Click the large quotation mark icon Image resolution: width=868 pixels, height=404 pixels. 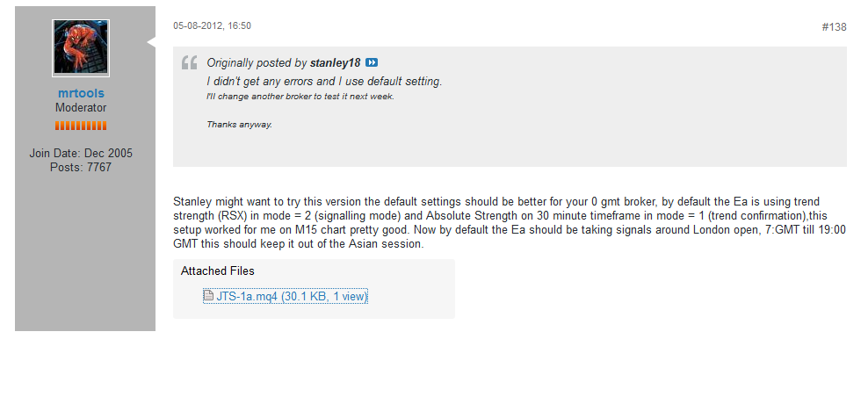(x=189, y=63)
